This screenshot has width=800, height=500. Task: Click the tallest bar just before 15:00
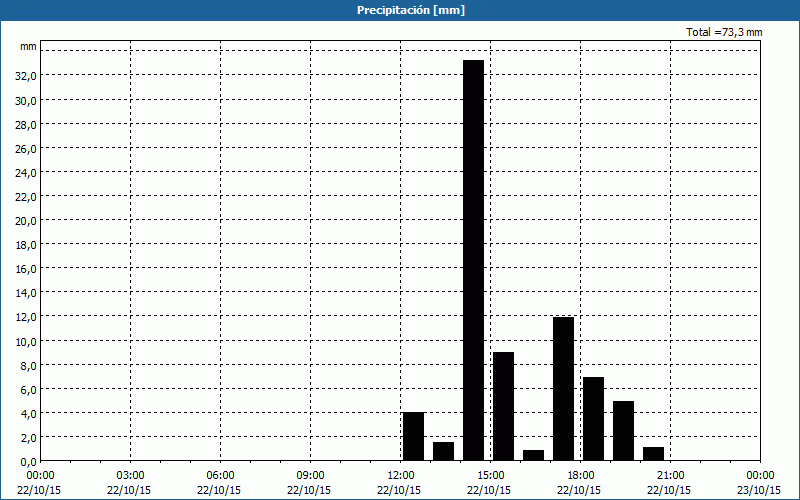tap(473, 260)
